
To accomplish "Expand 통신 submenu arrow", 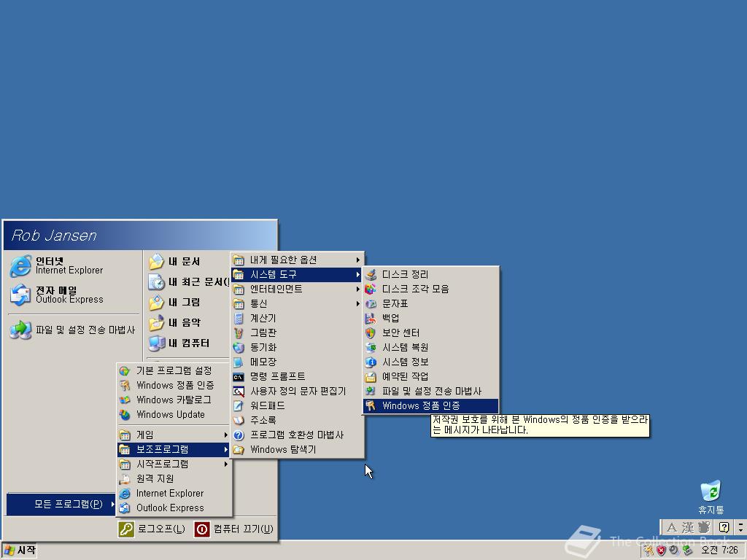I will (357, 304).
